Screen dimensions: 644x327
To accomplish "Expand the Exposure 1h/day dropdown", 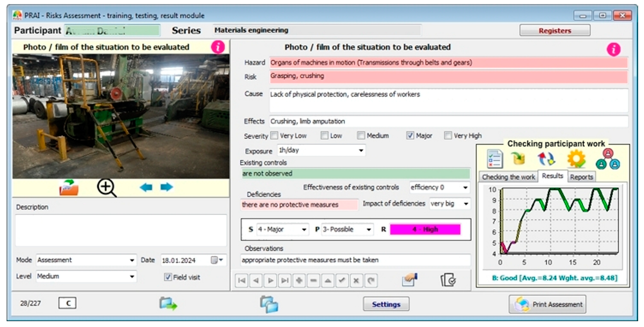I will click(361, 151).
